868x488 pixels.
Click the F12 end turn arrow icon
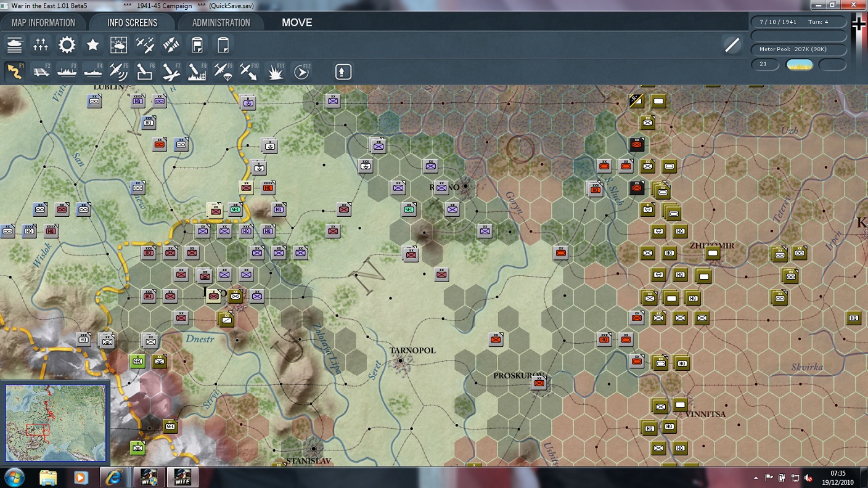tap(301, 71)
